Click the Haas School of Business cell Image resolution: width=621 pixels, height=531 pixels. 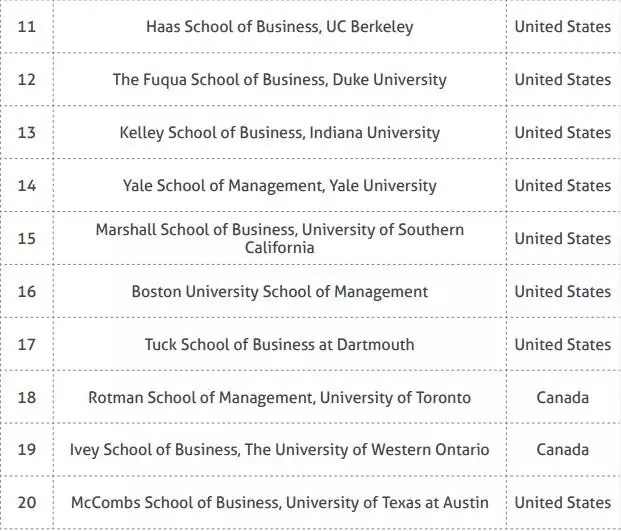(x=279, y=27)
